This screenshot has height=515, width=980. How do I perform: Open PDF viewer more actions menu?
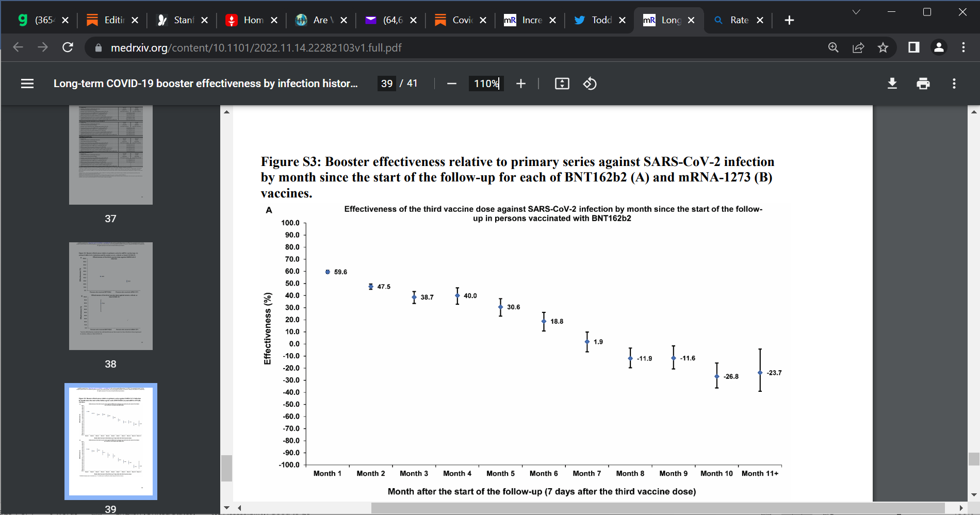[954, 84]
